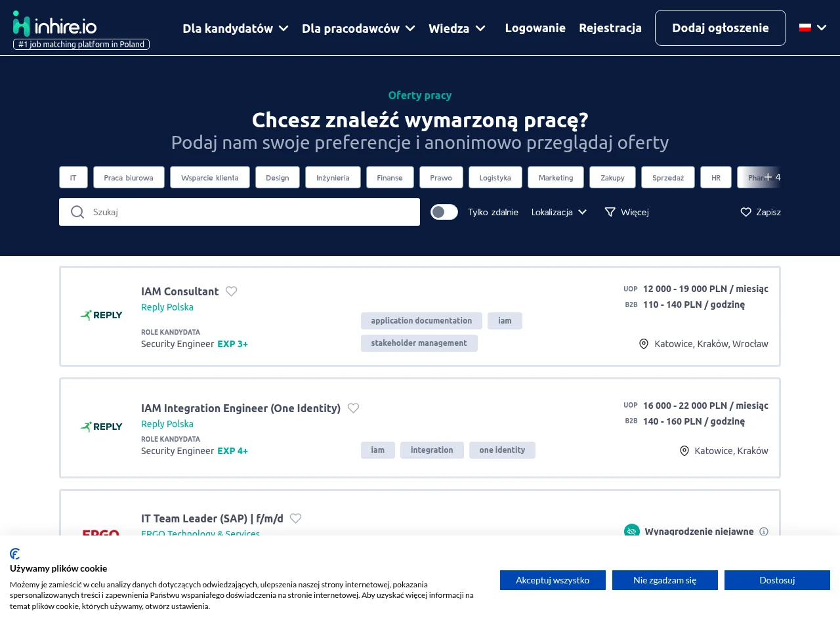Image resolution: width=840 pixels, height=630 pixels.
Task: Filter by the Zakupy category
Action: (613, 177)
